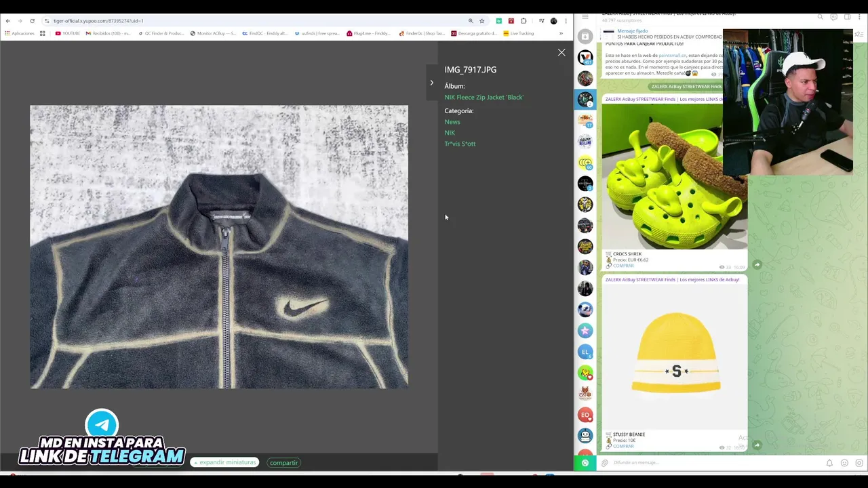Open the Telegram 'EO' avatar chat

pos(585,415)
